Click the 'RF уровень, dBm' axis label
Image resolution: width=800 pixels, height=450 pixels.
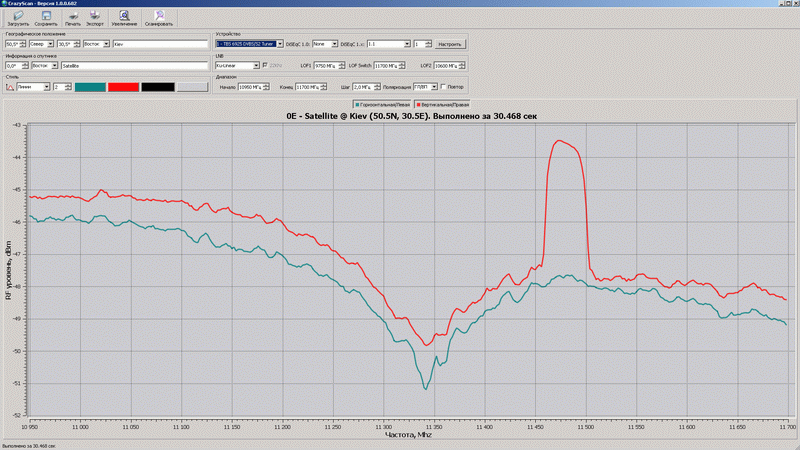tap(8, 270)
